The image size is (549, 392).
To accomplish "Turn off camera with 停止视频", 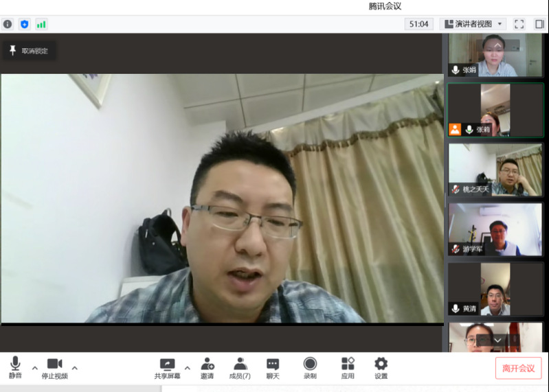I will tap(54, 368).
